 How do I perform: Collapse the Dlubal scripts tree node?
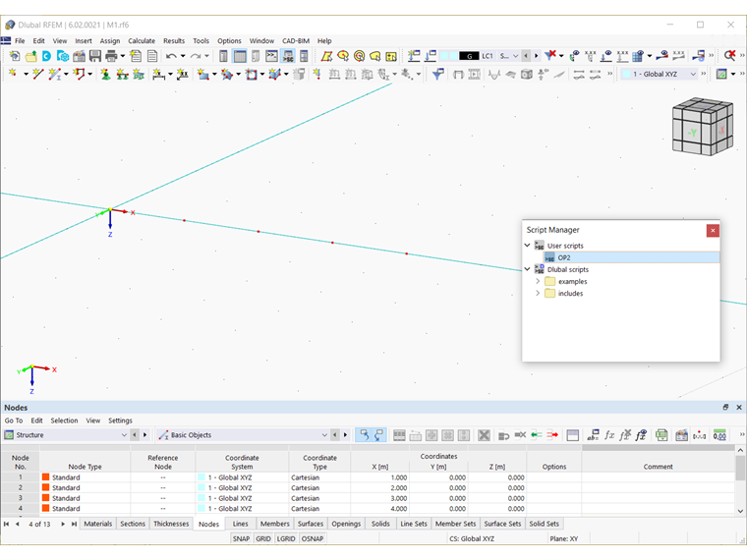tap(528, 269)
